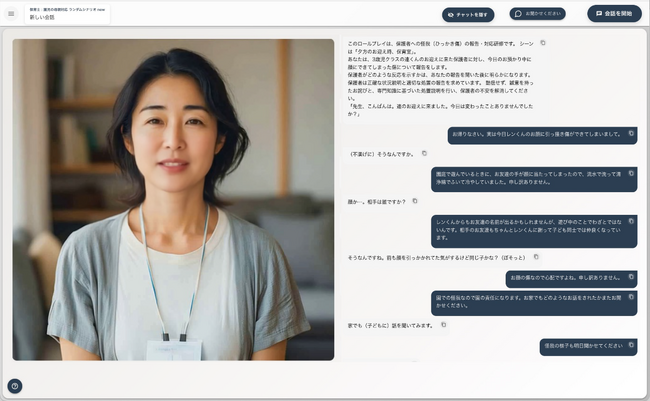Copy the message starting with '園庭で遊んでいるときに'

(x=631, y=173)
